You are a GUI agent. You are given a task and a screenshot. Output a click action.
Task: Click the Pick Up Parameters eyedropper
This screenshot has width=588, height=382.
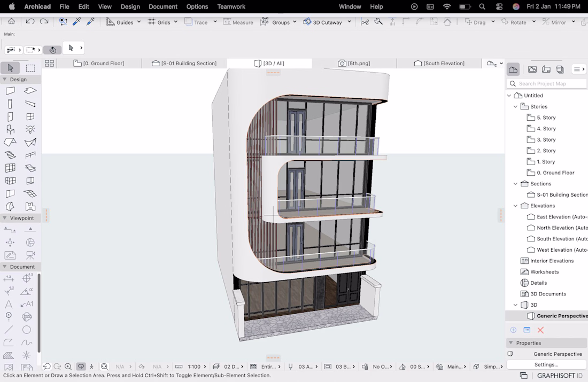coord(77,22)
